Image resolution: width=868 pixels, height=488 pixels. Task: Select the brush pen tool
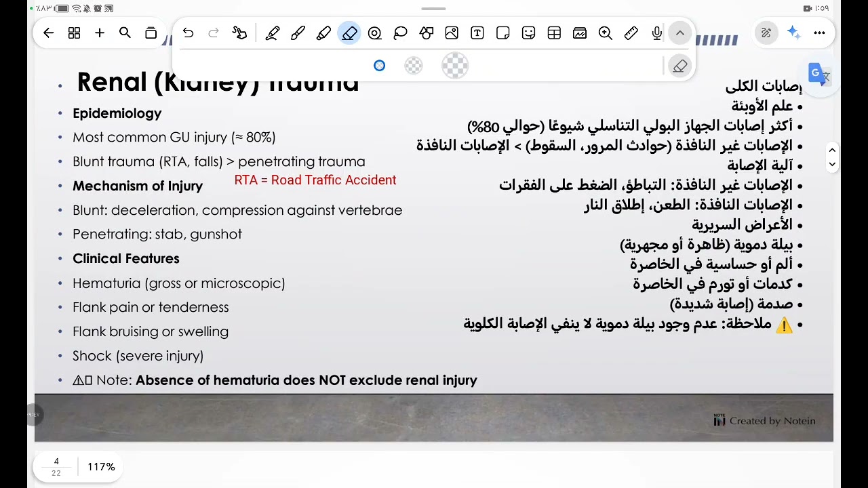tap(298, 33)
